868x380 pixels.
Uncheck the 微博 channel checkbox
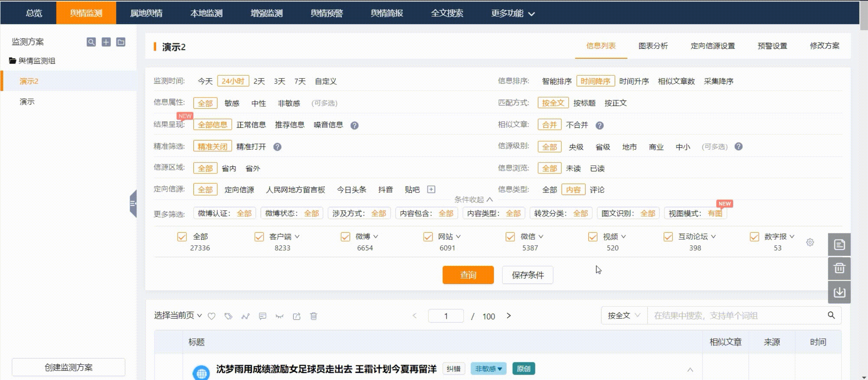point(345,237)
